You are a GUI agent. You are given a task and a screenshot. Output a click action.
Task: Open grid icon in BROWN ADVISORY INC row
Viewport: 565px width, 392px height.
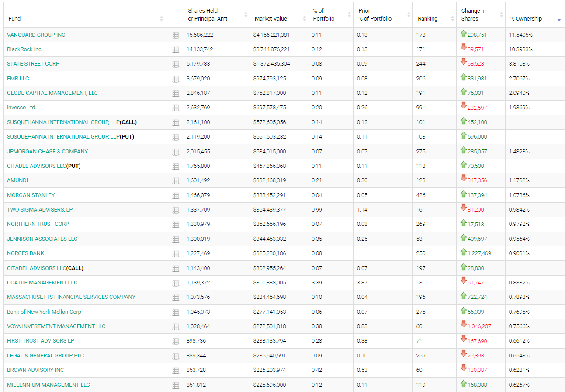(x=176, y=371)
